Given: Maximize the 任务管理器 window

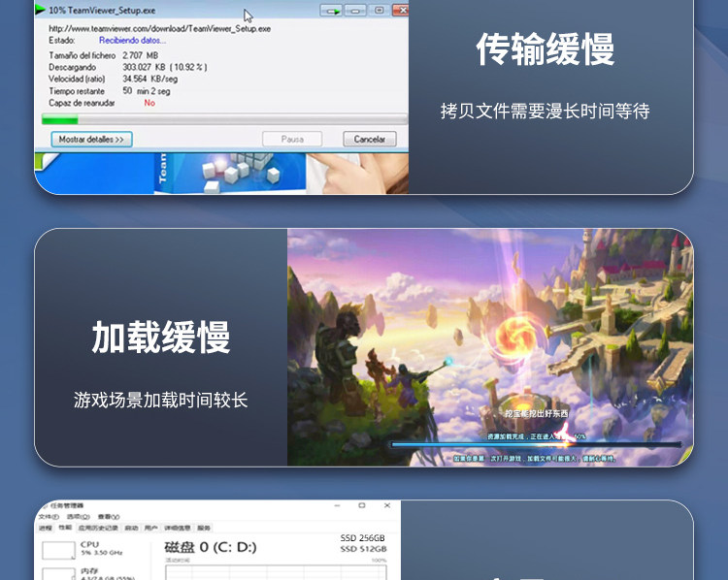Looking at the screenshot, I should (x=362, y=505).
